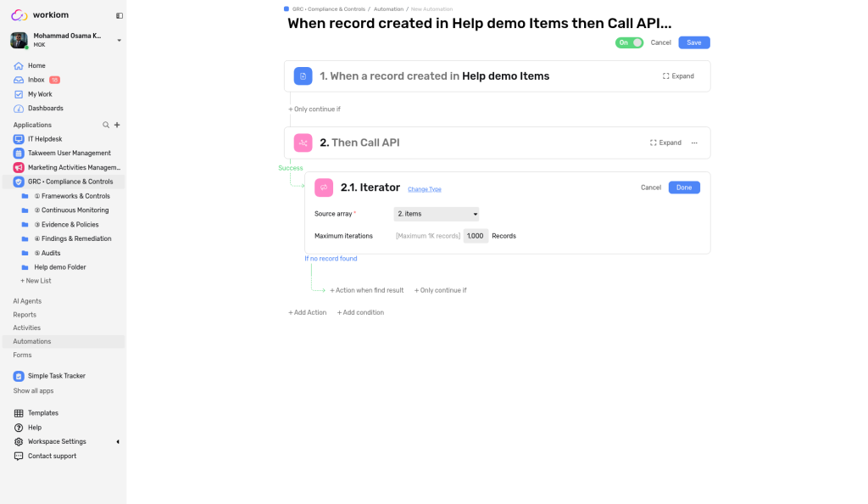This screenshot has height=504, width=868.
Task: Click Add condition at bottom
Action: pyautogui.click(x=360, y=312)
